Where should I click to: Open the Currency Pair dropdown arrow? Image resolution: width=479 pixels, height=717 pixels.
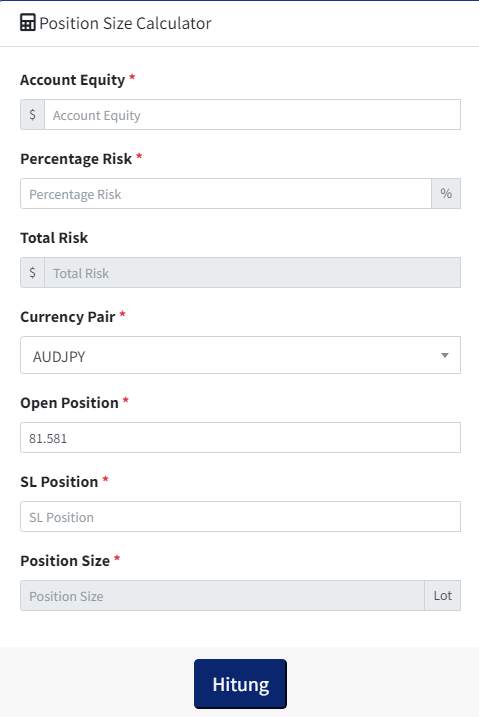(444, 355)
